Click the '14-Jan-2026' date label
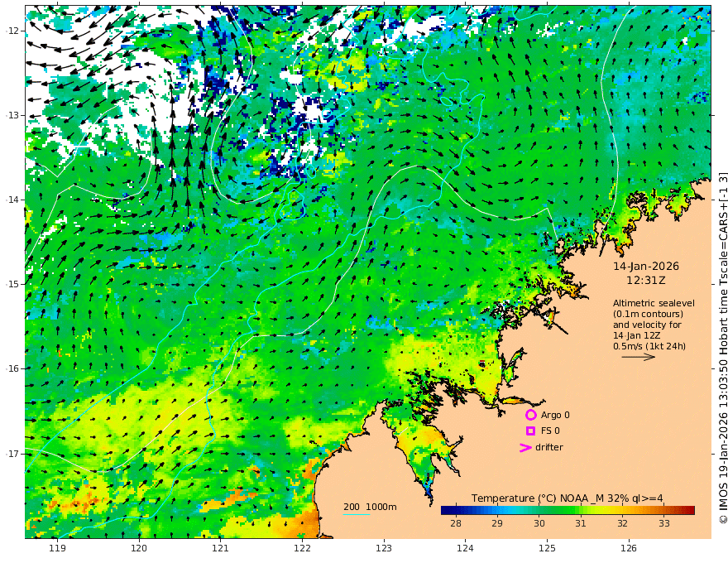Screen dimensions: 728x563 pos(646,267)
